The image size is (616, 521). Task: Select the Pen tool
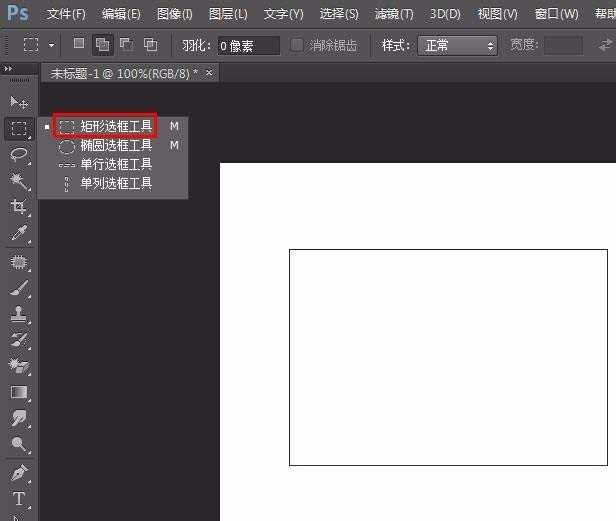[x=19, y=472]
